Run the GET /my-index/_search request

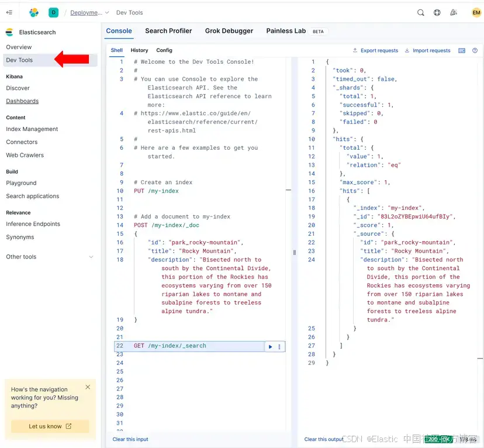coord(271,347)
